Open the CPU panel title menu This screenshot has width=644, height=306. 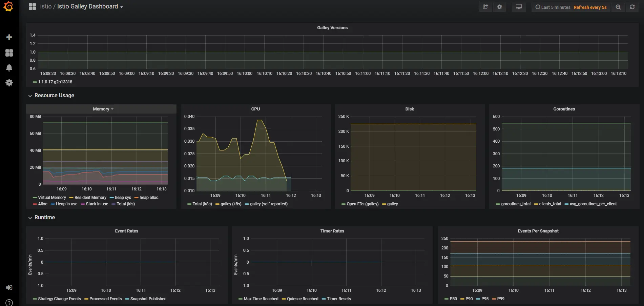pos(255,109)
